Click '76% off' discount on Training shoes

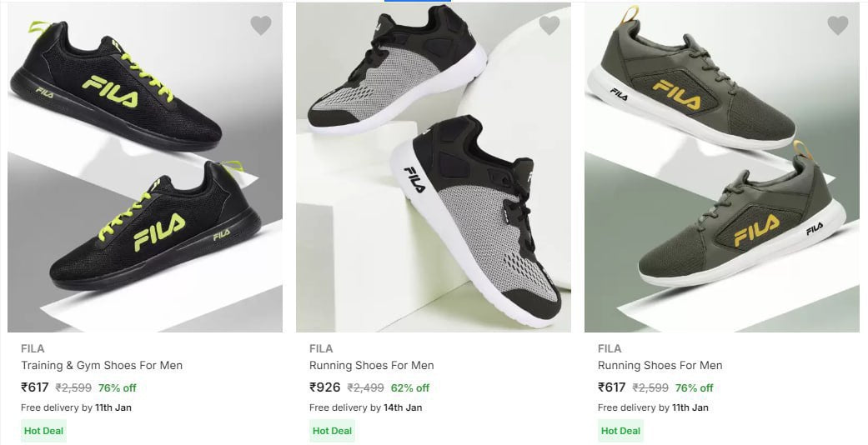[117, 387]
